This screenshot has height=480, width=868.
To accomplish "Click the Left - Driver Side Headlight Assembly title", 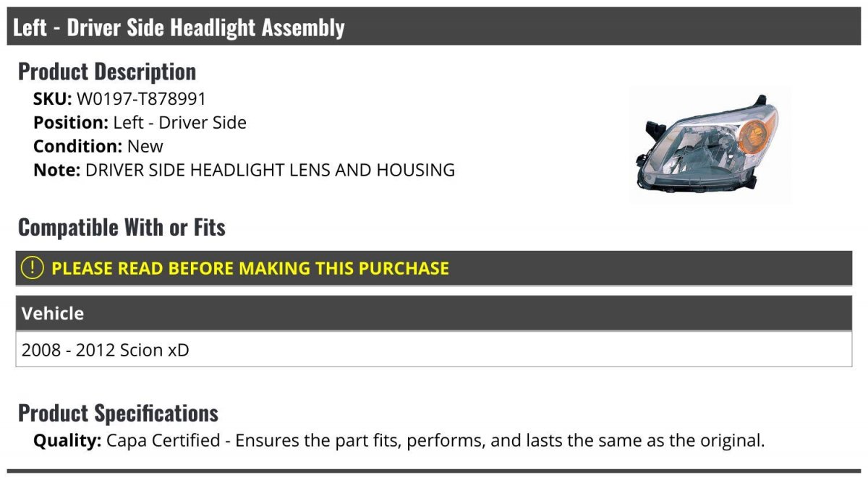I will tap(179, 27).
